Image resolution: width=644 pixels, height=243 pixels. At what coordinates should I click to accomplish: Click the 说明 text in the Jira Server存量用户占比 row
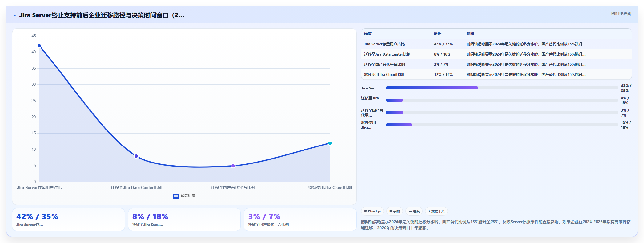(526, 44)
